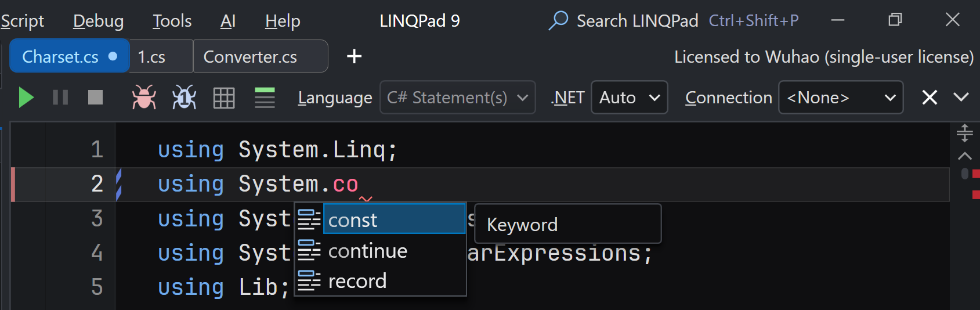Click the blue bug debug-step icon
This screenshot has height=310, width=980.
[x=184, y=98]
